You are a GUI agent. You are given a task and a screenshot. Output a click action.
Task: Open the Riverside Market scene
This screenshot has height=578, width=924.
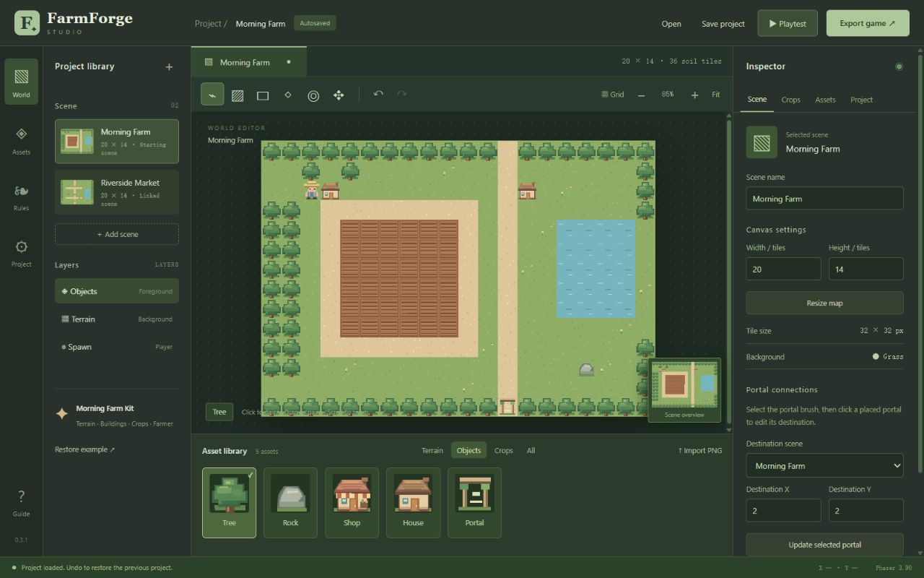pyautogui.click(x=117, y=192)
